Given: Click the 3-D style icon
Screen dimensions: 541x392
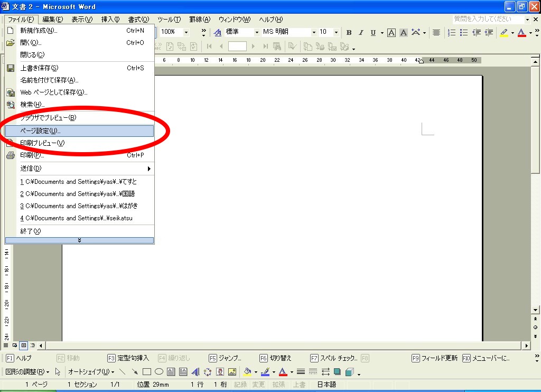Looking at the screenshot, I should [x=350, y=372].
